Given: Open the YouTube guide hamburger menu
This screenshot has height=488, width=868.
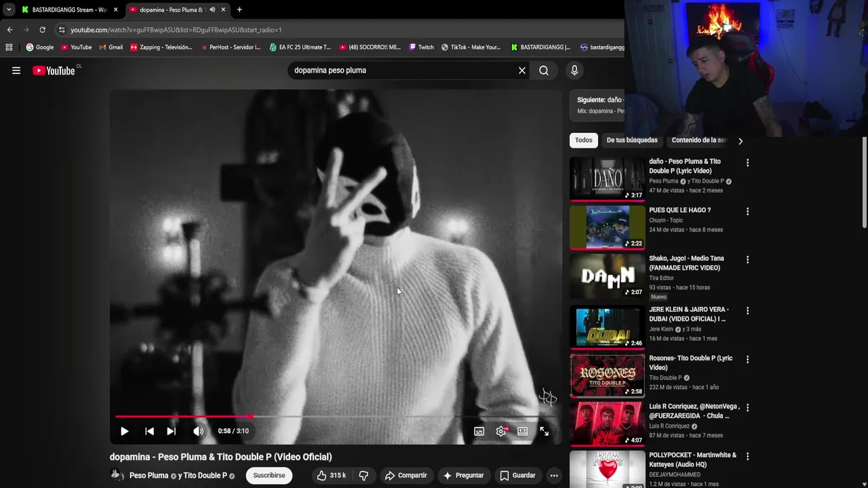Looking at the screenshot, I should pos(16,70).
